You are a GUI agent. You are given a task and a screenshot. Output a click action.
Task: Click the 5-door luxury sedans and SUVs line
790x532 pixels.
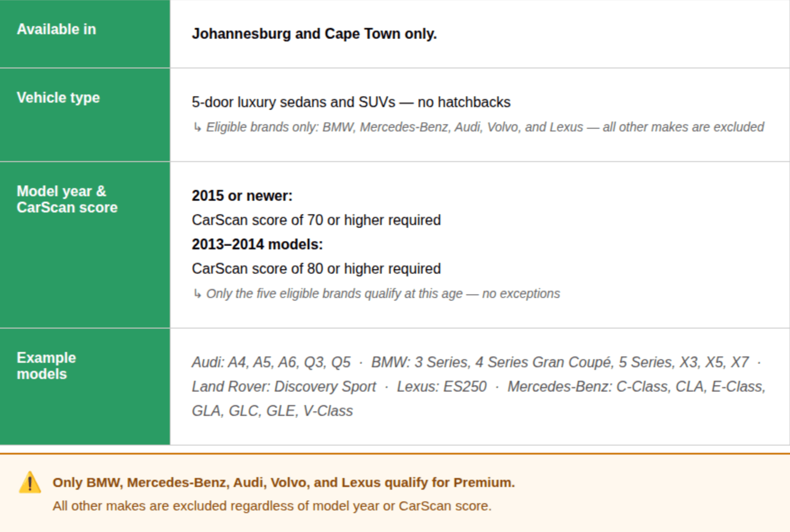(x=351, y=102)
